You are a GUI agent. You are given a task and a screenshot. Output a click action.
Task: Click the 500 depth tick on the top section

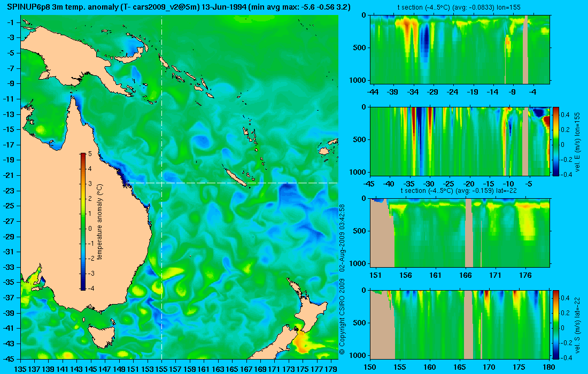[x=360, y=48]
